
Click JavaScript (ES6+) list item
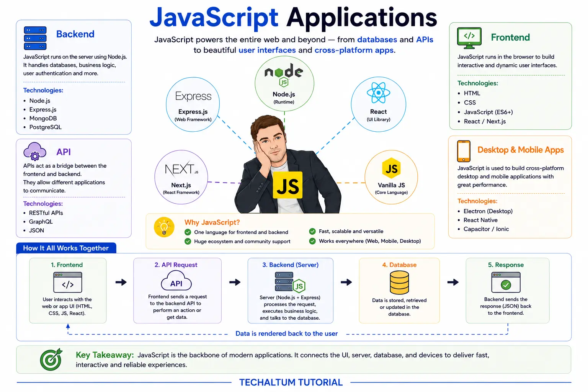coord(488,112)
